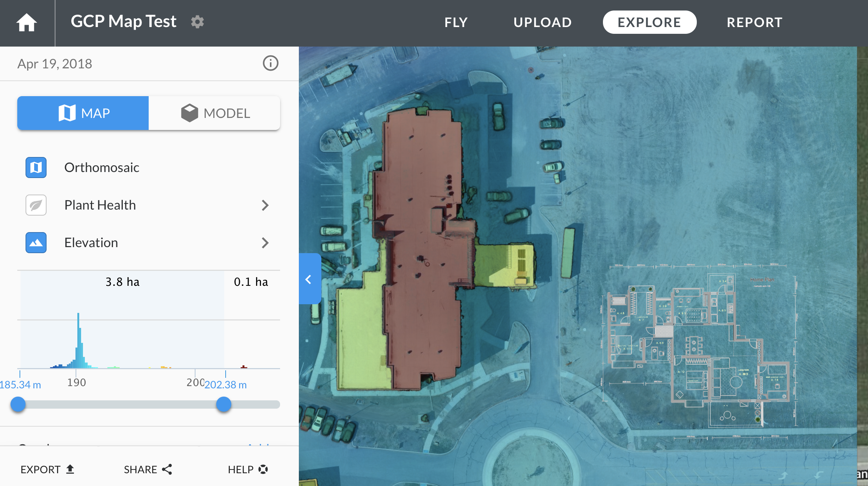Click the folded map icon on MAP
The width and height of the screenshot is (868, 486).
pyautogui.click(x=67, y=113)
